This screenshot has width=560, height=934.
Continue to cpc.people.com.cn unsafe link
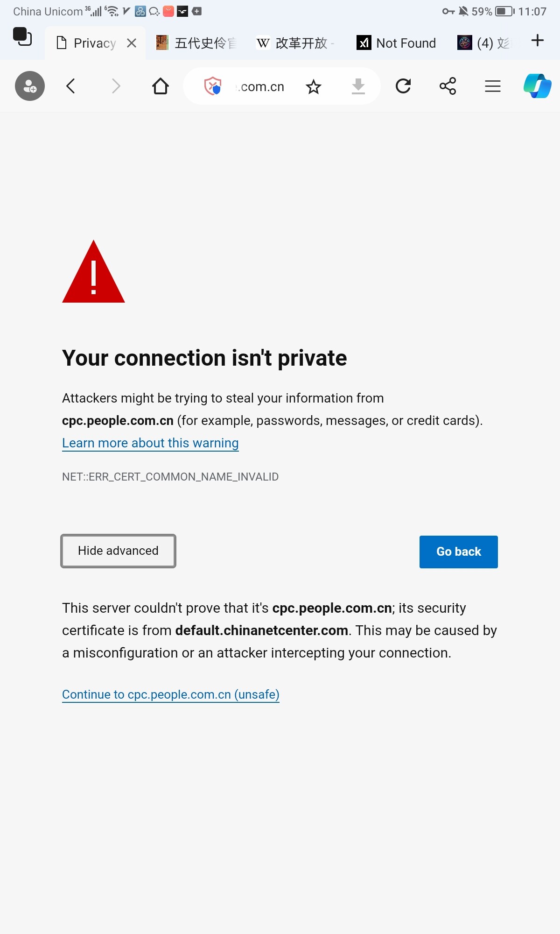click(171, 694)
